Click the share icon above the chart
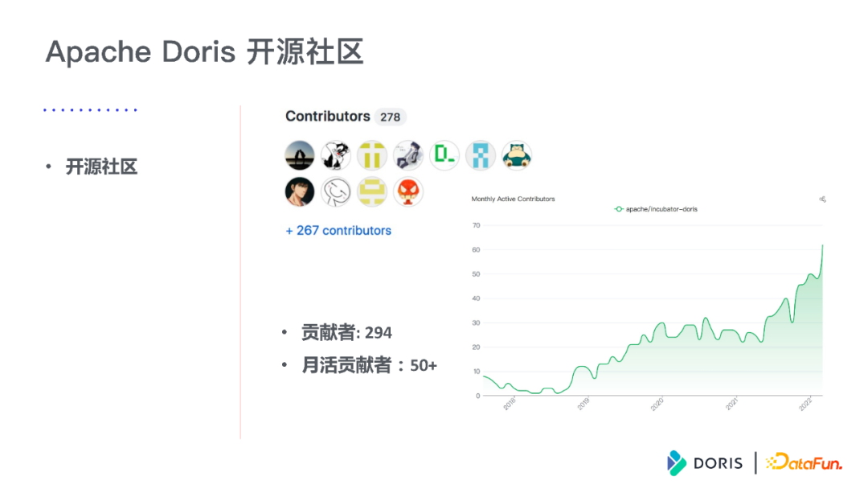This screenshot has height=489, width=868. pos(821,199)
